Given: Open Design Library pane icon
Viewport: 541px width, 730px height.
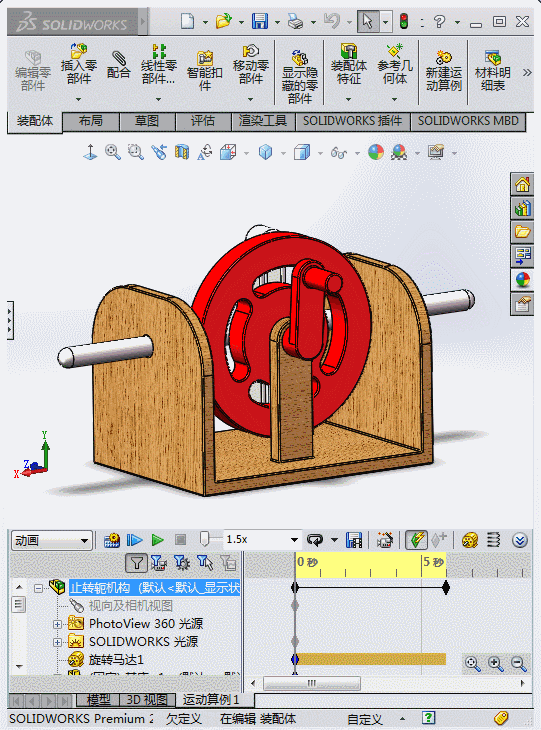Looking at the screenshot, I should click(x=522, y=208).
